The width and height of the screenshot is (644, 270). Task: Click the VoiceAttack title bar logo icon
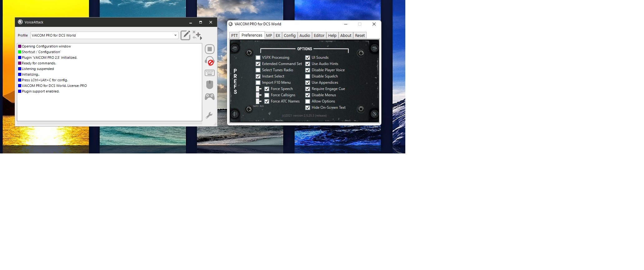tap(20, 22)
